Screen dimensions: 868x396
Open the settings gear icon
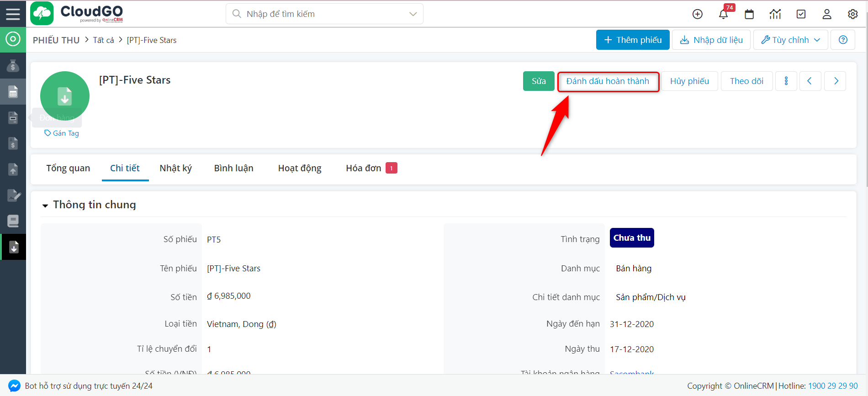pyautogui.click(x=852, y=14)
